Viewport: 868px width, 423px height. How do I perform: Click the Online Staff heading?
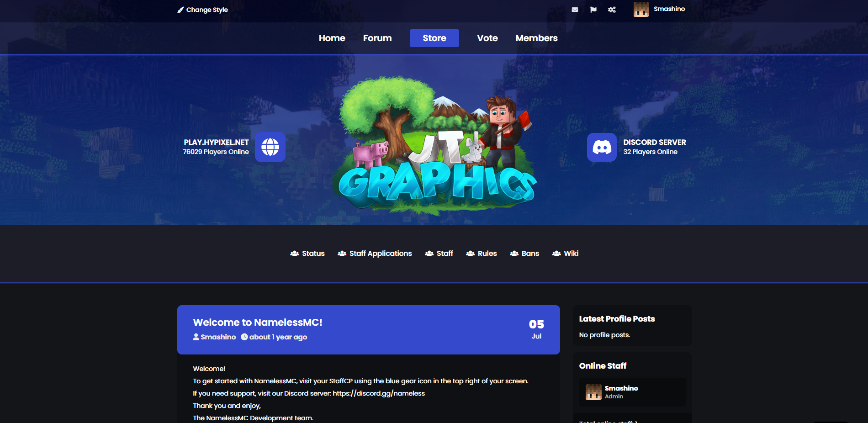[x=603, y=366]
